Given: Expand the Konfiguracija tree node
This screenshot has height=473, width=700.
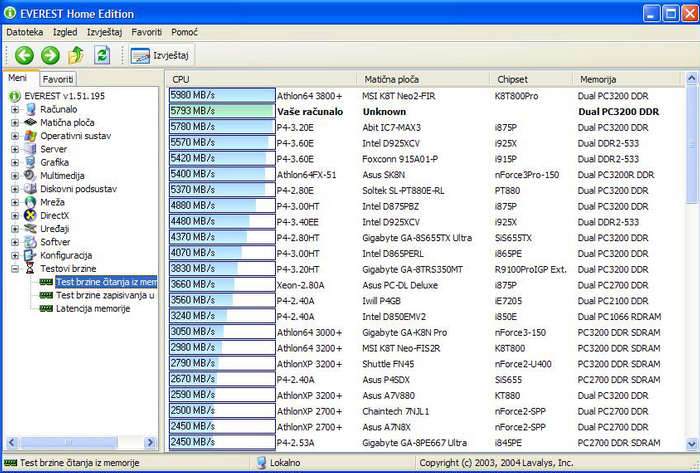Looking at the screenshot, I should [x=15, y=255].
